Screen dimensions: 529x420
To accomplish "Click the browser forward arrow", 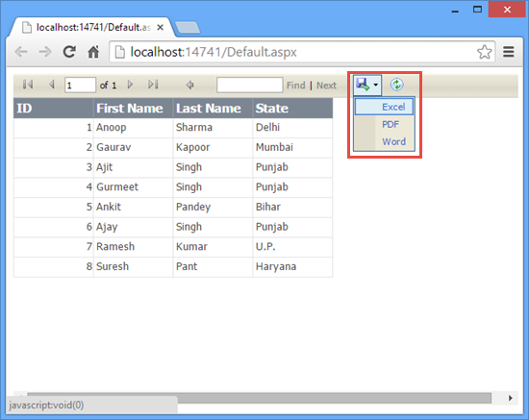I will (x=45, y=52).
